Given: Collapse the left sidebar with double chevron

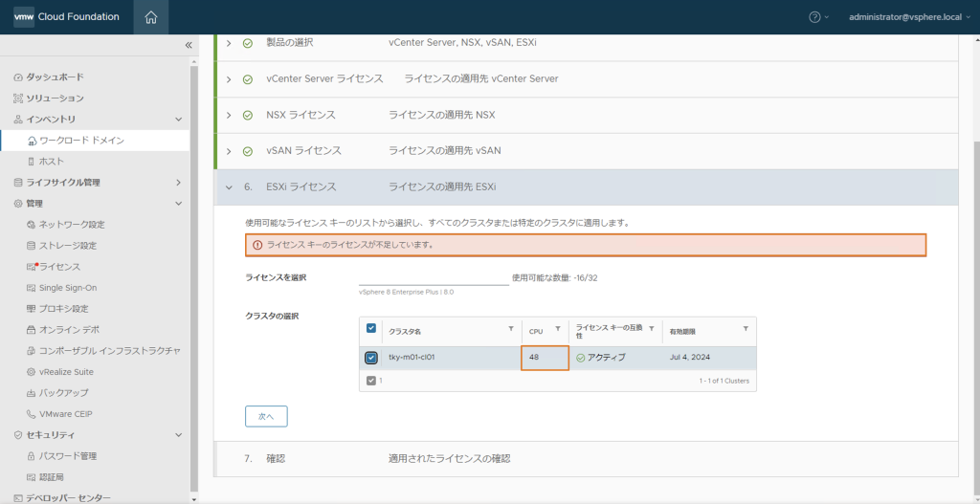Looking at the screenshot, I should pos(189,45).
